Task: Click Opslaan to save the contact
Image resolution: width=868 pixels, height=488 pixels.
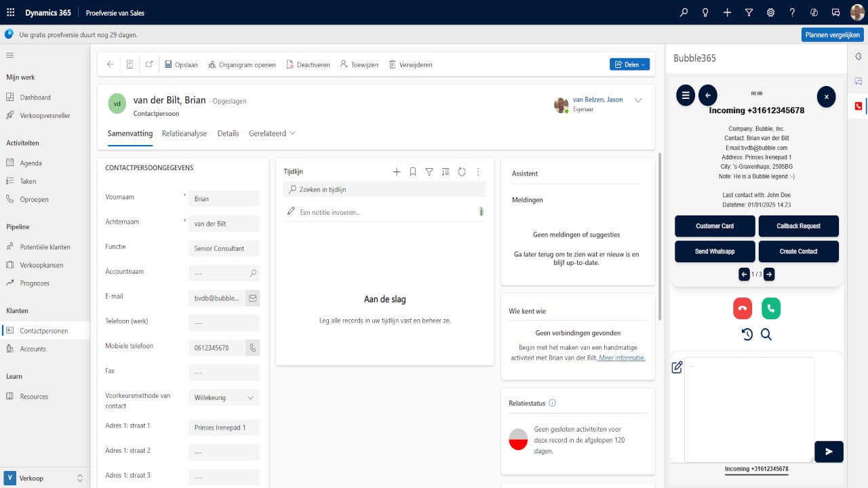Action: (181, 64)
